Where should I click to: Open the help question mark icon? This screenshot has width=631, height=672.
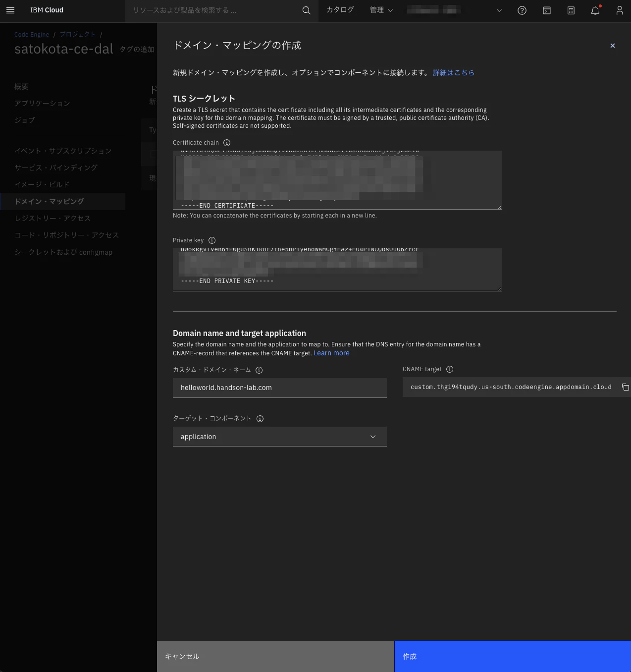click(x=522, y=10)
